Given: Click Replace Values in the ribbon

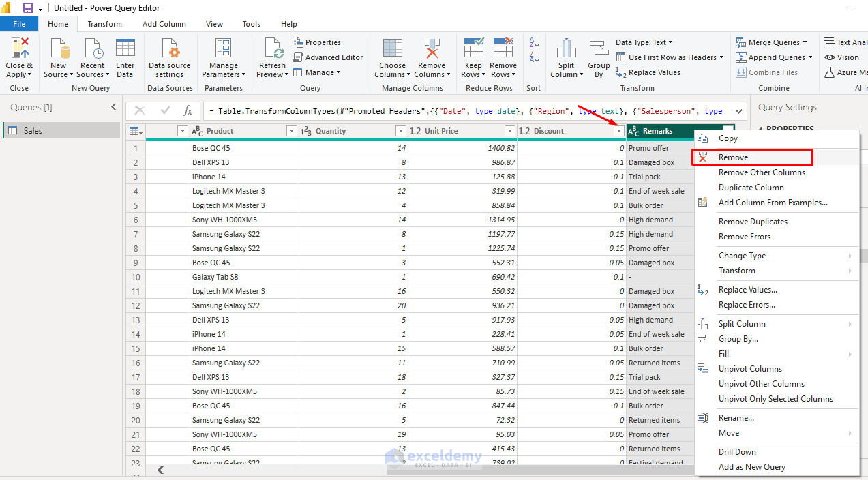Looking at the screenshot, I should [654, 72].
